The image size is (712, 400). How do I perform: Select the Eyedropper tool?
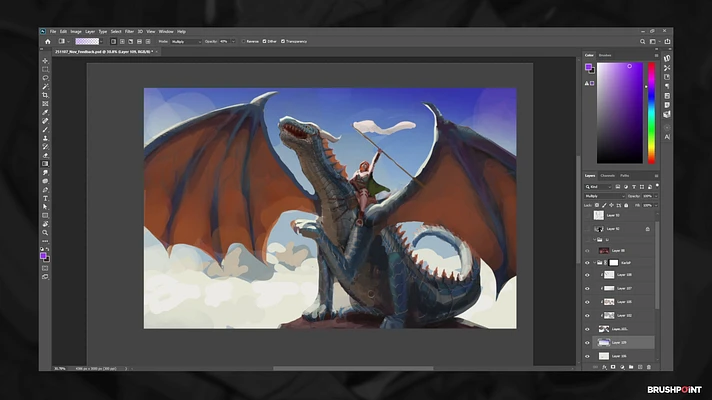coord(45,113)
